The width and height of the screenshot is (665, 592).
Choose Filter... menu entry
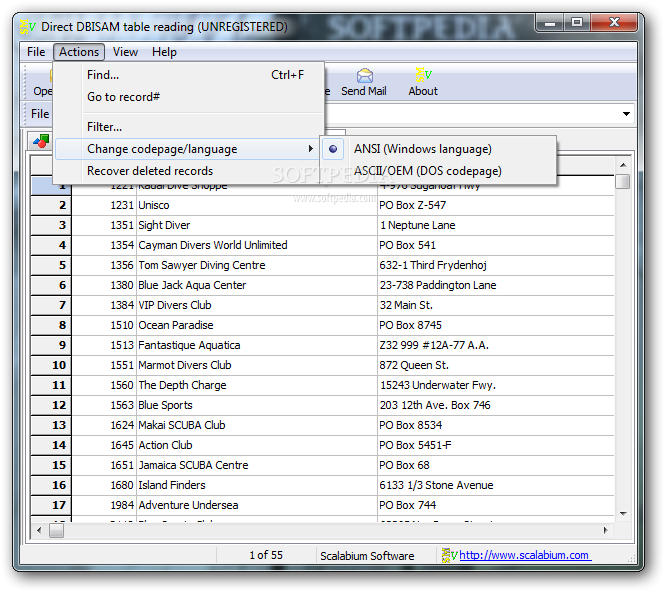pyautogui.click(x=189, y=127)
